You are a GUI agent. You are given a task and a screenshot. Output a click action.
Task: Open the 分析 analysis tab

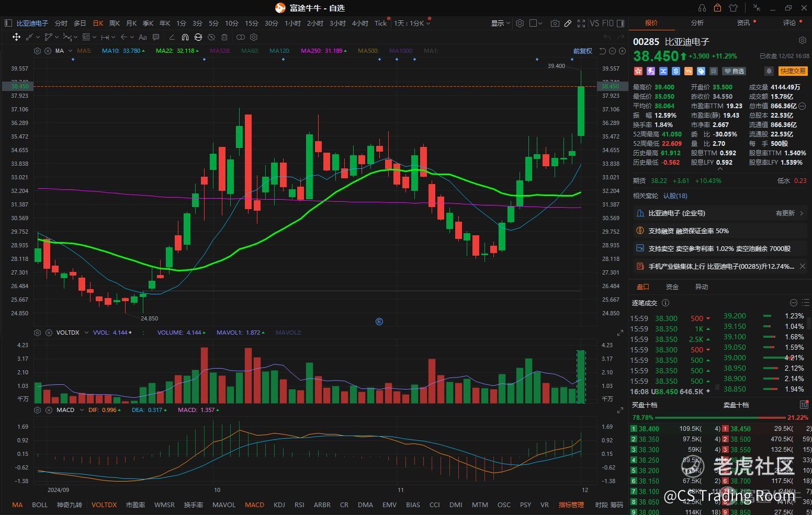697,23
